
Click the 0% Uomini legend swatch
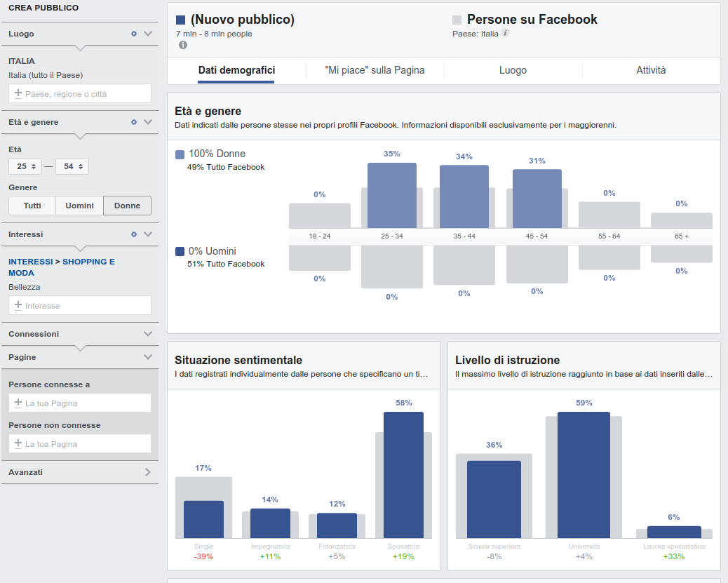(180, 251)
